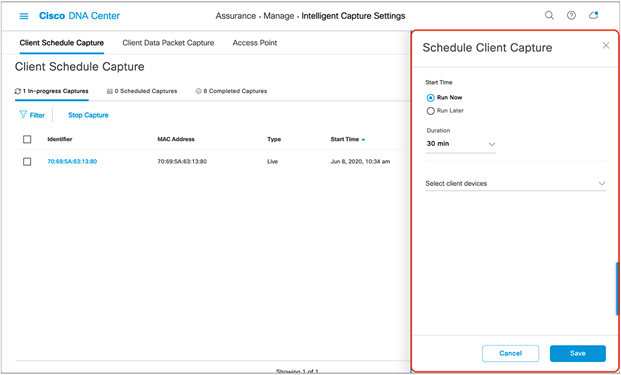Click the panel's vertical scrollbar

pos(617,288)
